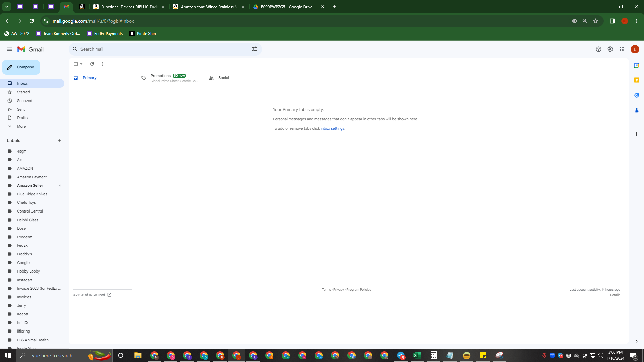644x362 pixels.
Task: Open File Explorer from taskbar
Action: (138, 355)
